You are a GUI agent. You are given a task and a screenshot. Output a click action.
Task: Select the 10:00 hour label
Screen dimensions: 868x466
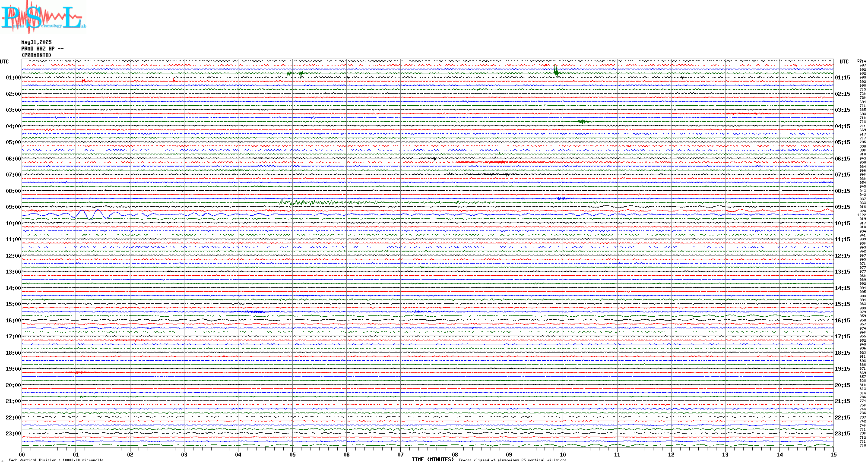13,224
